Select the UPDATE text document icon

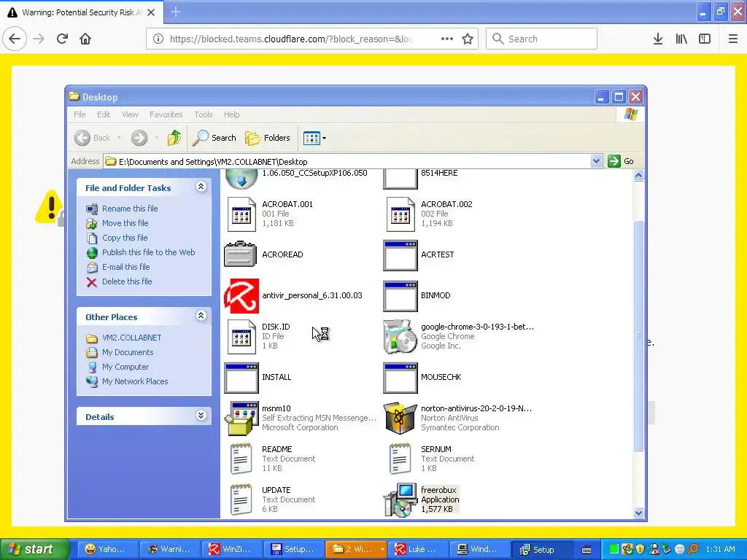pyautogui.click(x=241, y=500)
